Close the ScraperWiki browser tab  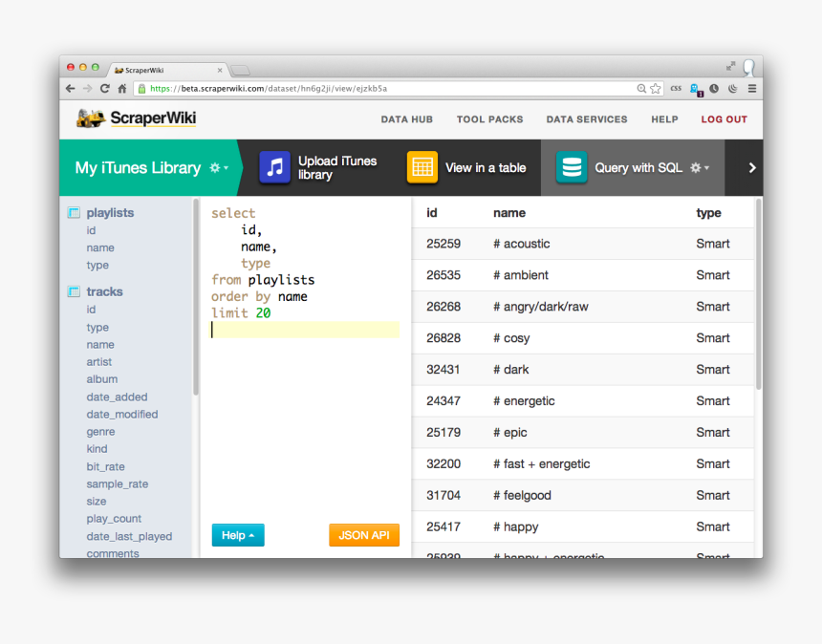point(220,70)
